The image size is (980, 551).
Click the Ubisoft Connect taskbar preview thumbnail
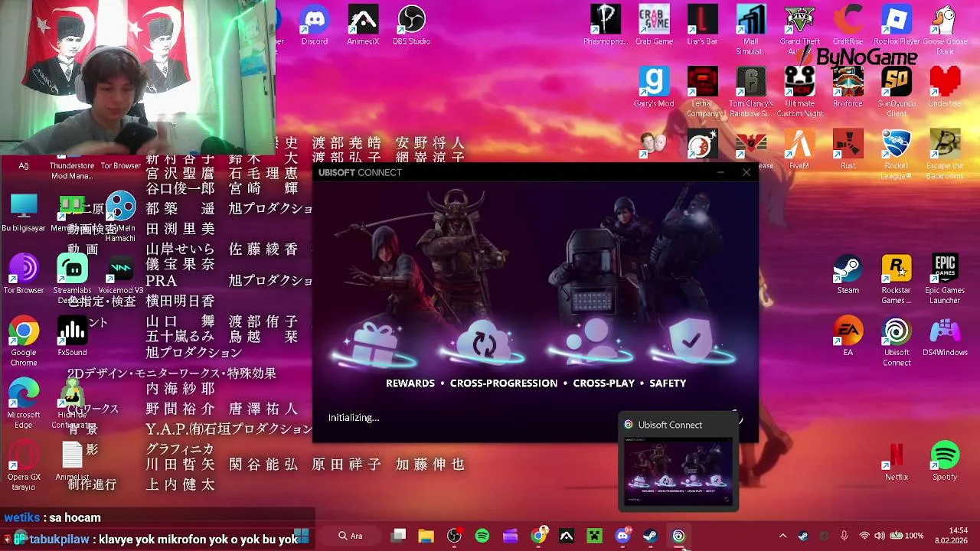pyautogui.click(x=678, y=471)
